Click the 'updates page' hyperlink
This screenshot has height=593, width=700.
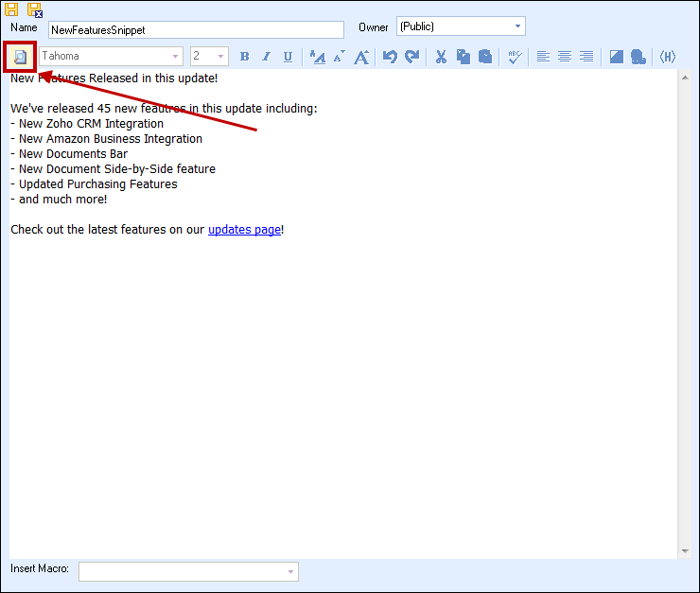coord(244,230)
